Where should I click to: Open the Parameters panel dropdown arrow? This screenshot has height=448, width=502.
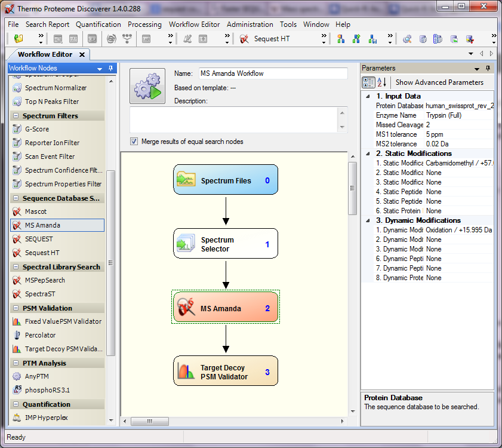point(477,69)
